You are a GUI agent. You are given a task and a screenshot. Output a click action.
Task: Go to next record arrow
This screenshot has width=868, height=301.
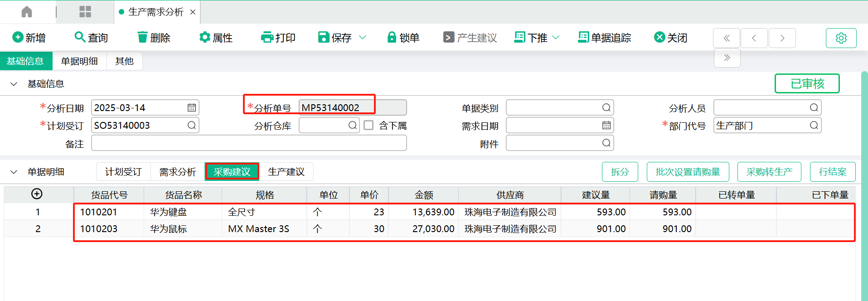[782, 38]
